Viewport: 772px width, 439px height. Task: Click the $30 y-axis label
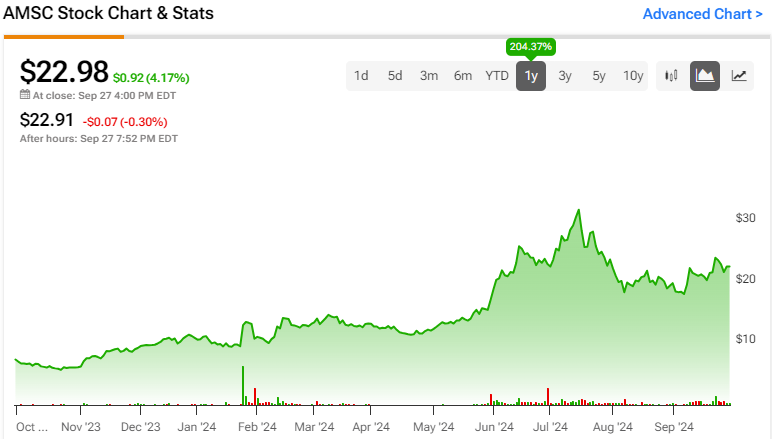[x=745, y=218]
